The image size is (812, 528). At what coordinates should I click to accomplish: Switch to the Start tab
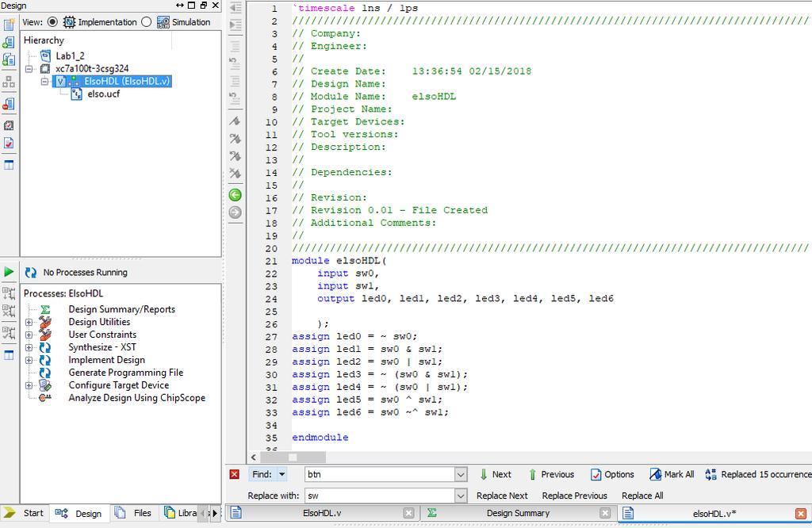[x=25, y=513]
